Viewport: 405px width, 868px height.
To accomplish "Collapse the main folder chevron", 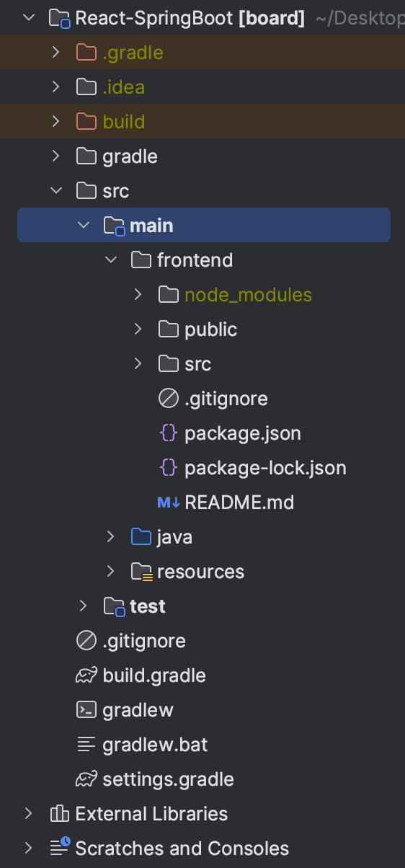I will tap(84, 226).
